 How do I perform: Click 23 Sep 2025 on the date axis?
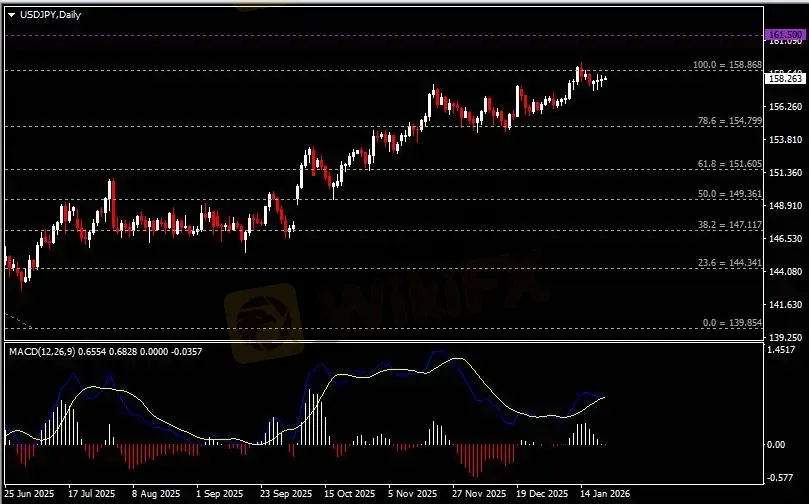(x=281, y=494)
